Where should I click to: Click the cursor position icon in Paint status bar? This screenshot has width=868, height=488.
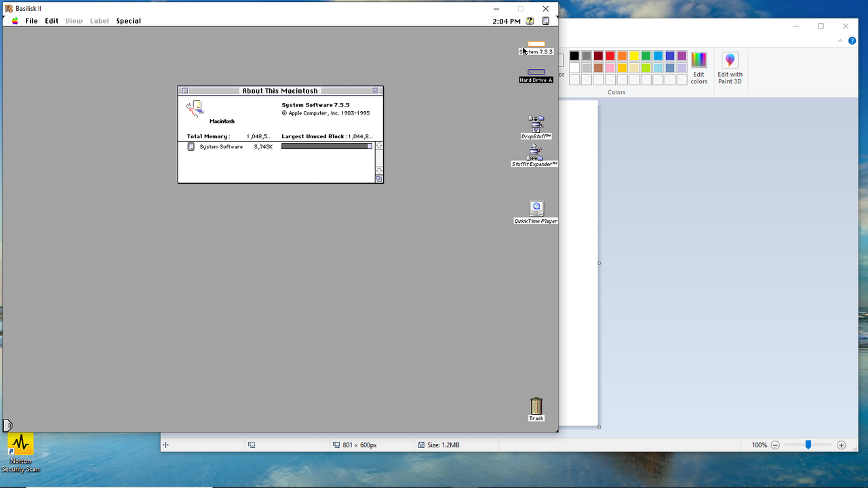click(165, 445)
